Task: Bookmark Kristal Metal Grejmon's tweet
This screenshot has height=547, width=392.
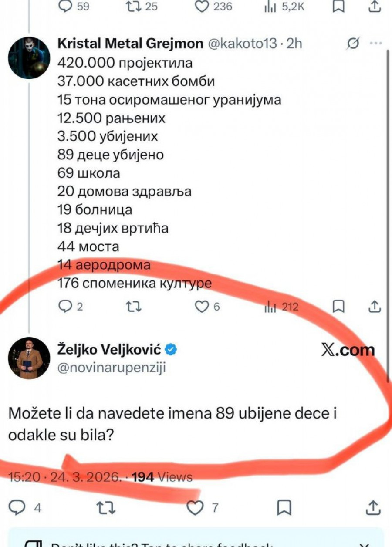Action: click(x=338, y=307)
